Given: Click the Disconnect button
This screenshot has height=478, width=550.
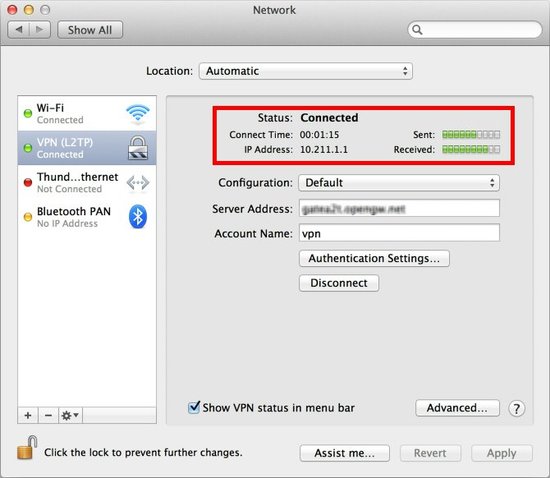Looking at the screenshot, I should click(x=339, y=283).
